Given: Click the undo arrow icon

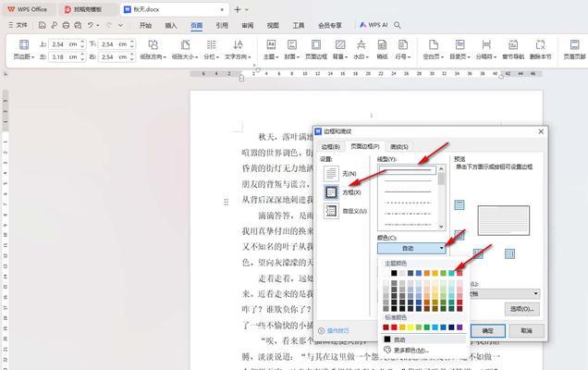Looking at the screenshot, I should 91,25.
